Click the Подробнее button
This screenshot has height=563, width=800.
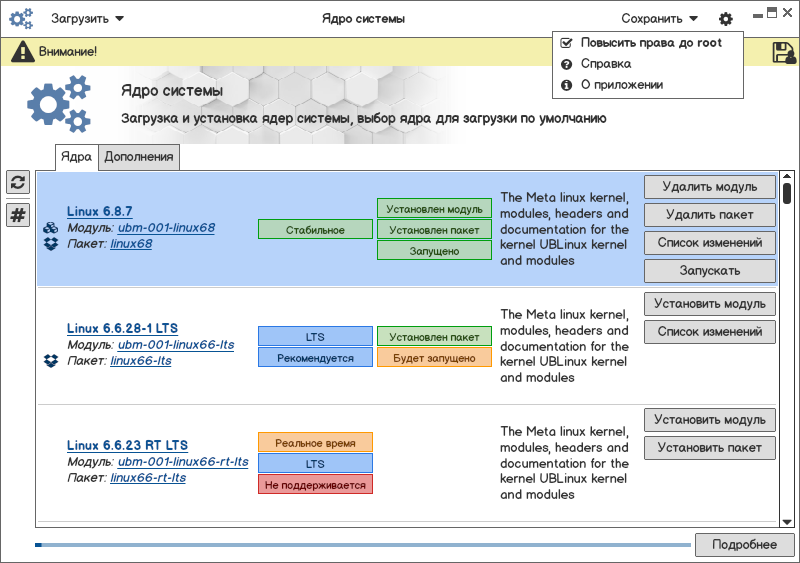pyautogui.click(x=744, y=545)
